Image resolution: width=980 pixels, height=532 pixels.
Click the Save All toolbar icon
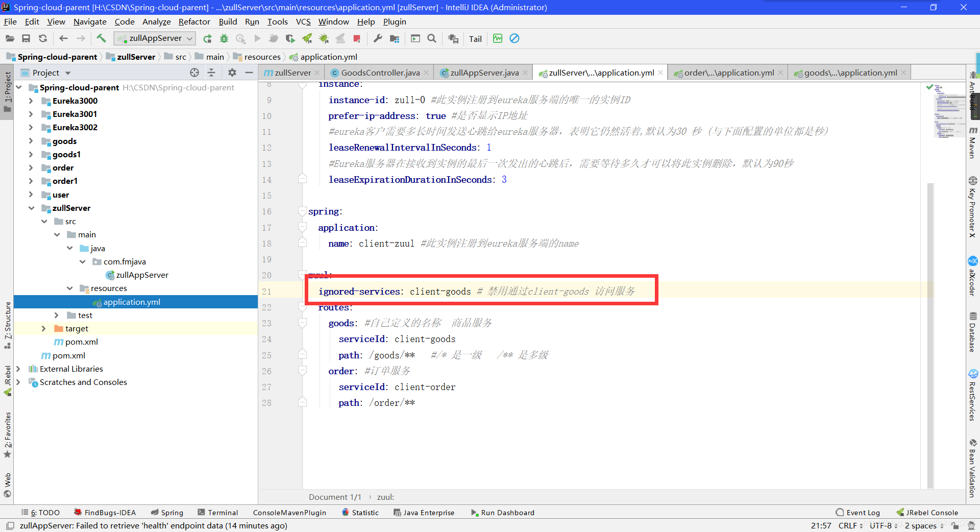(x=26, y=38)
